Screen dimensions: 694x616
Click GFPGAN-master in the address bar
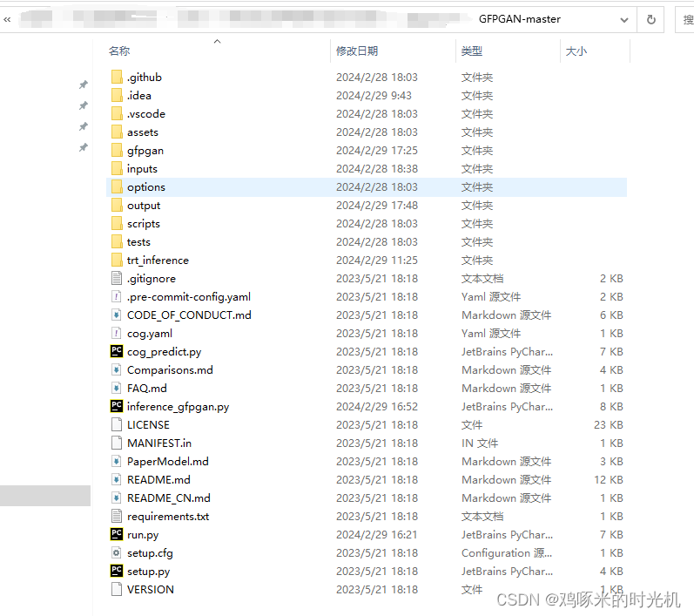pos(519,19)
